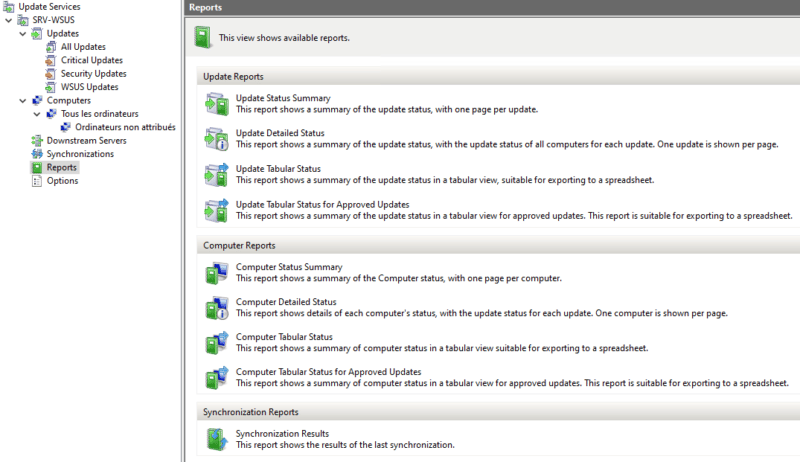Collapse the SRV-WSUS server node
Image resolution: width=800 pixels, height=462 pixels.
point(9,20)
